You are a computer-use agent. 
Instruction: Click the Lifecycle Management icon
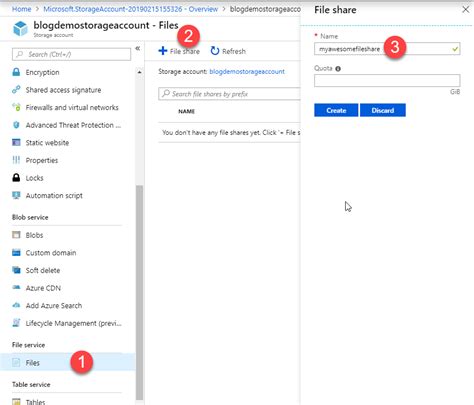tap(16, 323)
